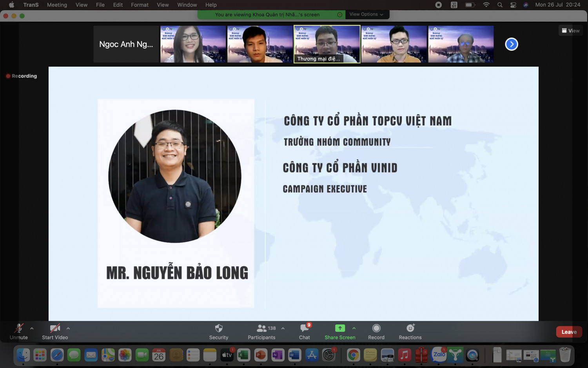This screenshot has height=368, width=588.
Task: Open the Help menu
Action: click(x=211, y=5)
